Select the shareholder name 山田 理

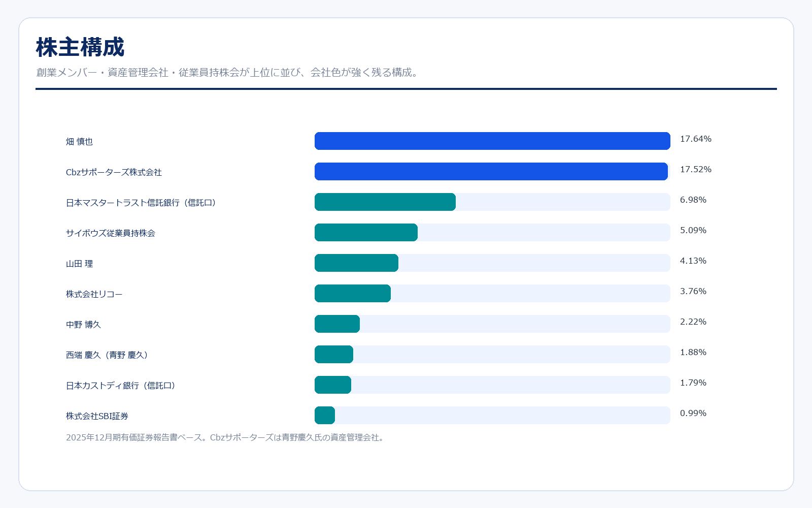79,264
